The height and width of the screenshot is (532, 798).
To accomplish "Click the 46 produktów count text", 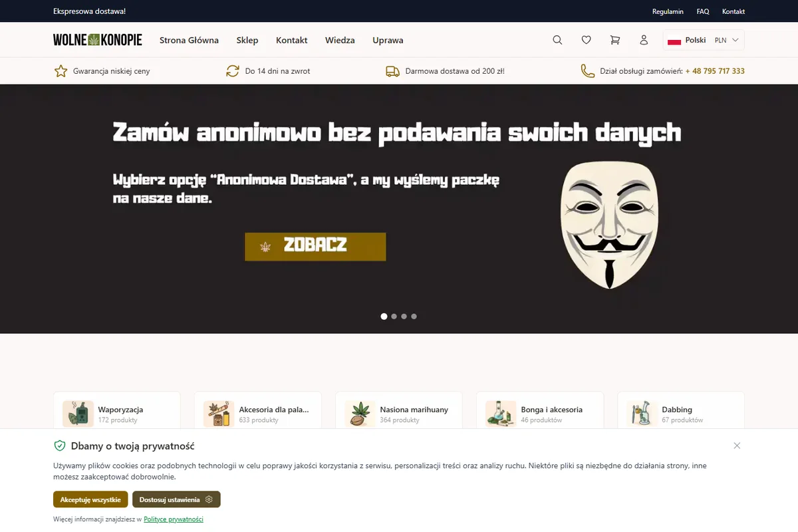I will pyautogui.click(x=541, y=420).
